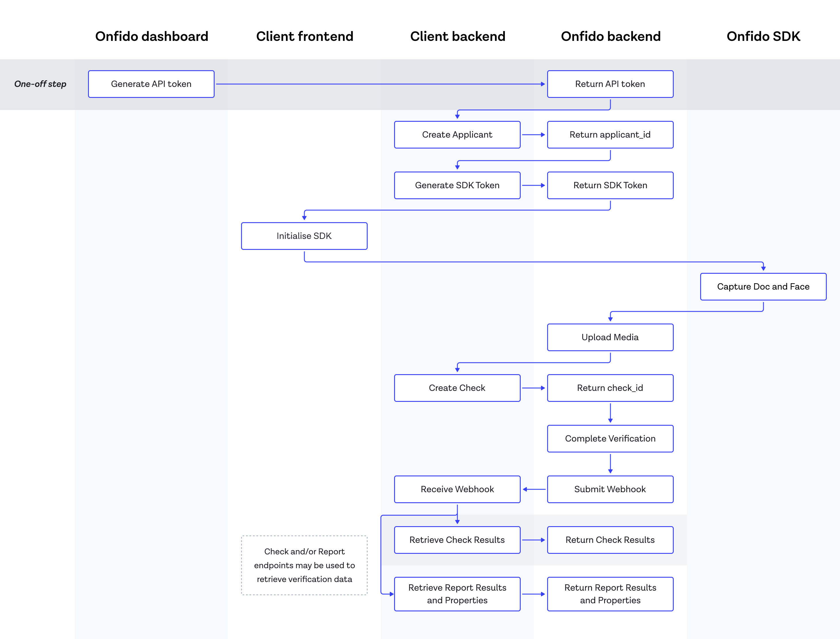Click the Return applicant_id box
The width and height of the screenshot is (840, 639).
coord(610,135)
